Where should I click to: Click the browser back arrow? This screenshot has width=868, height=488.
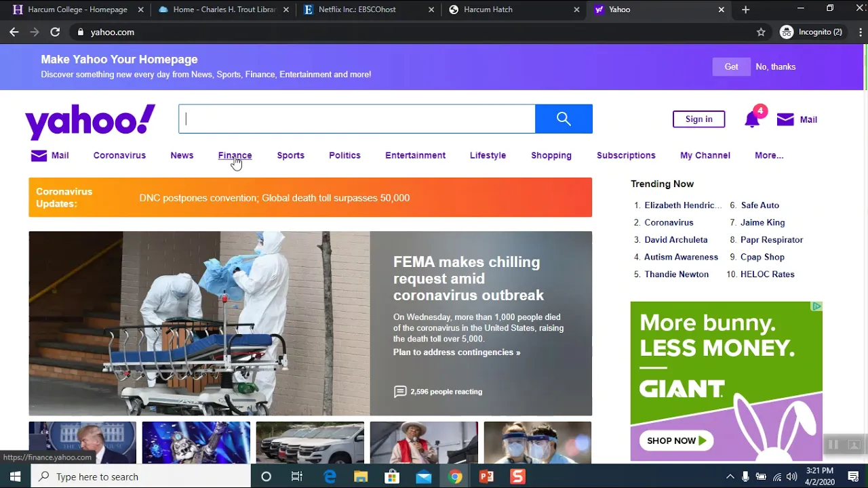(14, 32)
